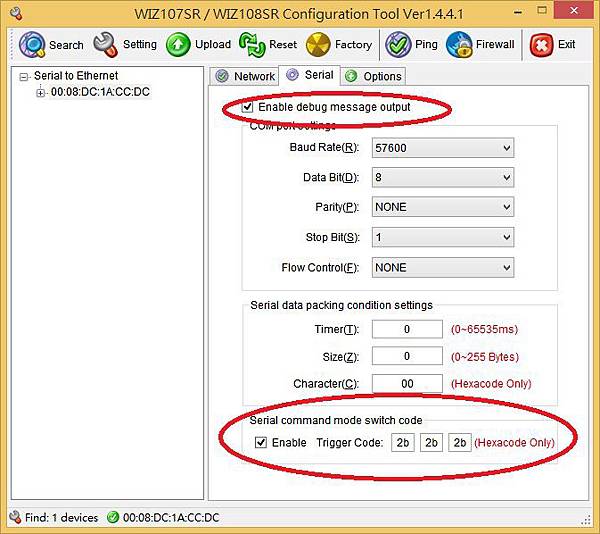The image size is (600, 534).
Task: Select the Serial tab
Action: [309, 75]
